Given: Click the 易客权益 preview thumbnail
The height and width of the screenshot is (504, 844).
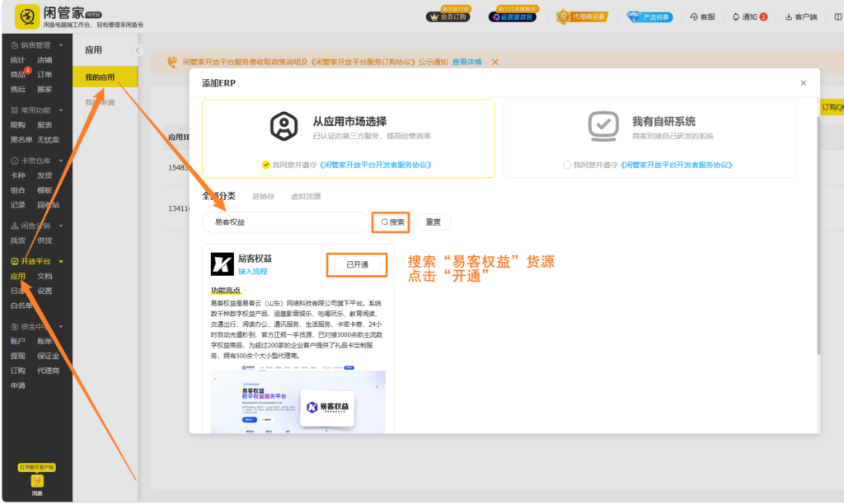Looking at the screenshot, I should pos(298,399).
